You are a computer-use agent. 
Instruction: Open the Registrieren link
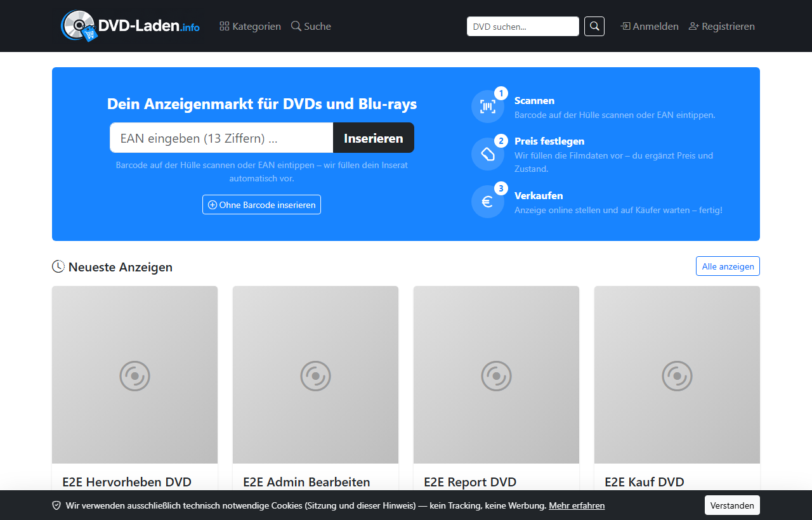pyautogui.click(x=722, y=26)
